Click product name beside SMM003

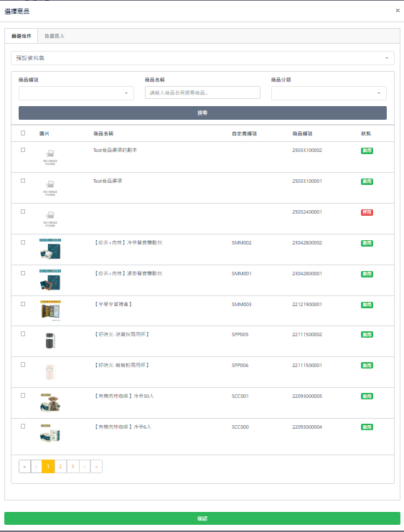pos(113,304)
